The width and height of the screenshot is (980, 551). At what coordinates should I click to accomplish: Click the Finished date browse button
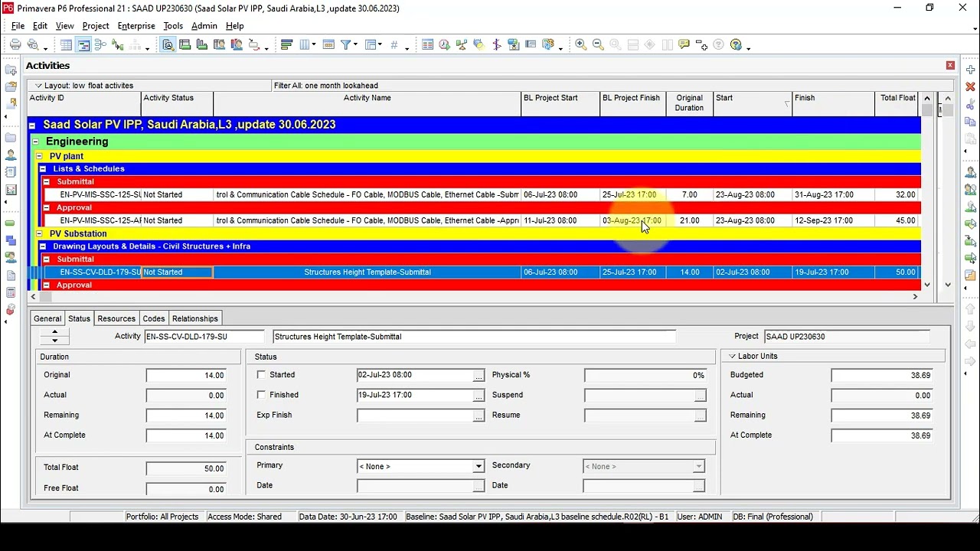pyautogui.click(x=479, y=396)
